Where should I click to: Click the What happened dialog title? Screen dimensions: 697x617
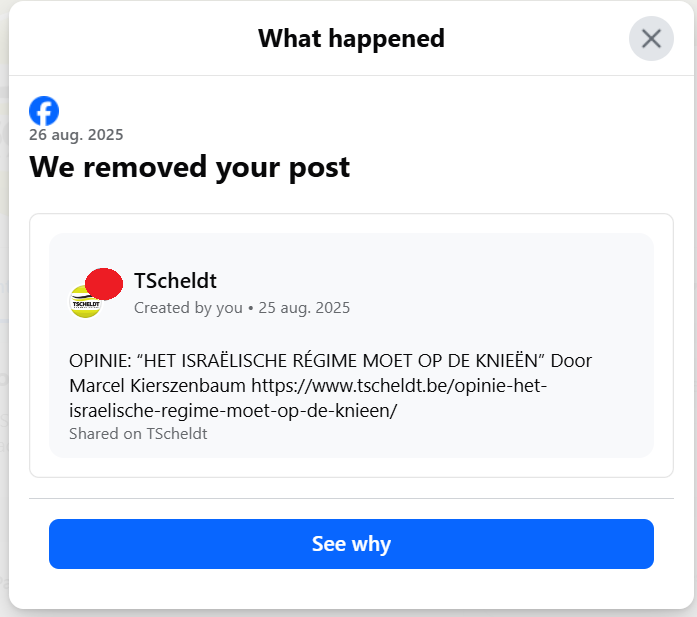tap(351, 39)
